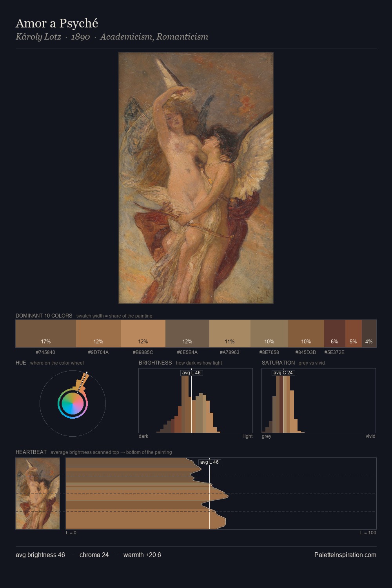Click the avg C 24 label
This screenshot has width=392, height=588.
tap(283, 373)
